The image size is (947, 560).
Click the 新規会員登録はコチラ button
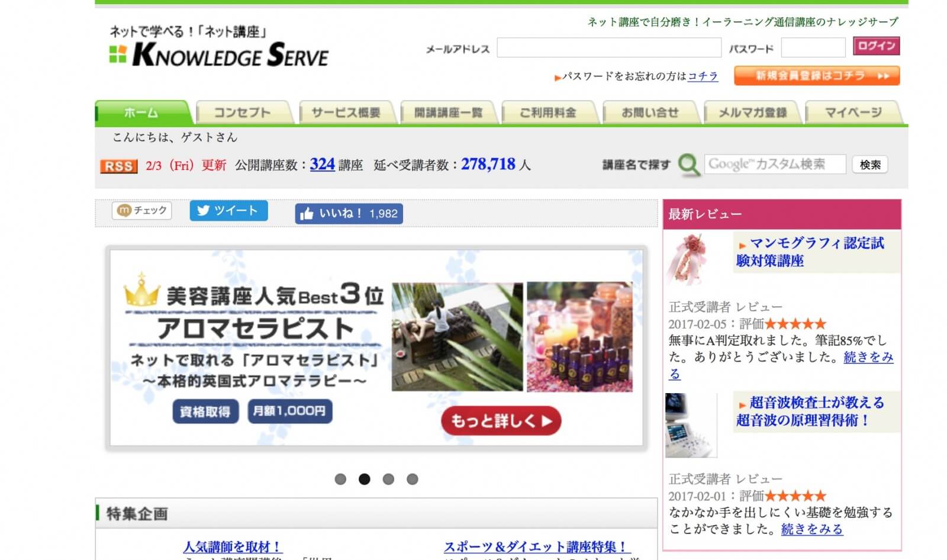coord(817,76)
